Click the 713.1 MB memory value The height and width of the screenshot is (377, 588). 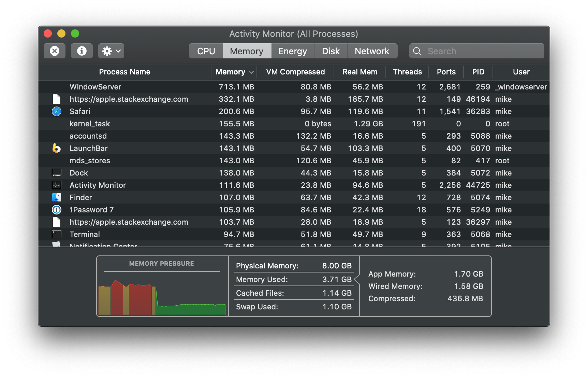click(x=236, y=87)
